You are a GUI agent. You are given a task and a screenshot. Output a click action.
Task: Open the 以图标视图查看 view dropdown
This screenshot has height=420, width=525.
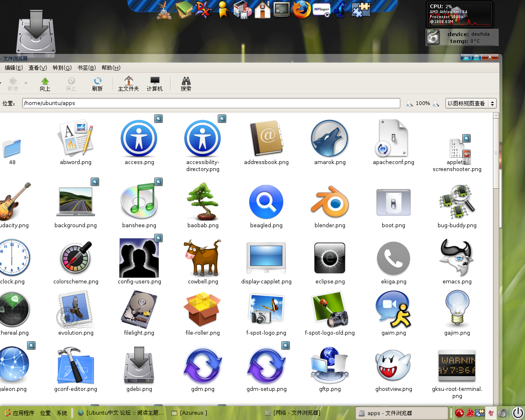pyautogui.click(x=471, y=103)
